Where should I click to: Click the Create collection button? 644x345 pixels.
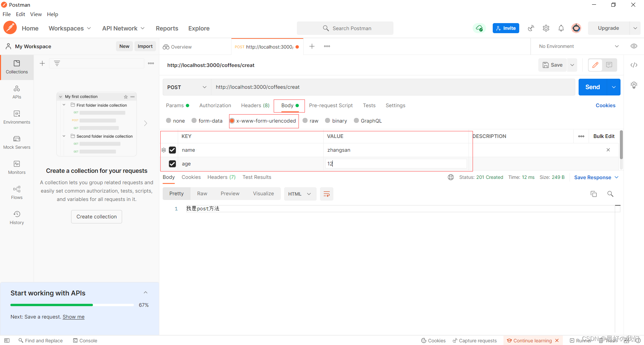pos(97,217)
